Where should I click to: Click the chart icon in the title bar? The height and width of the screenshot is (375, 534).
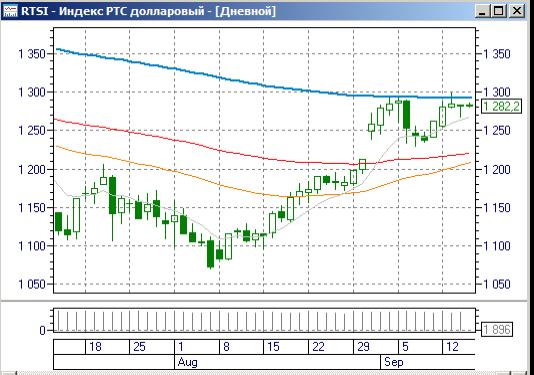click(10, 11)
